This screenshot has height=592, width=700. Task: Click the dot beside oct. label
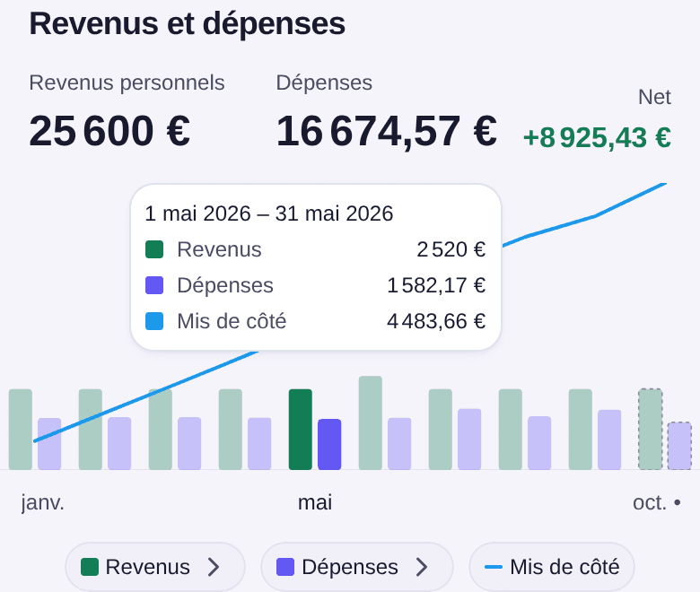(678, 503)
